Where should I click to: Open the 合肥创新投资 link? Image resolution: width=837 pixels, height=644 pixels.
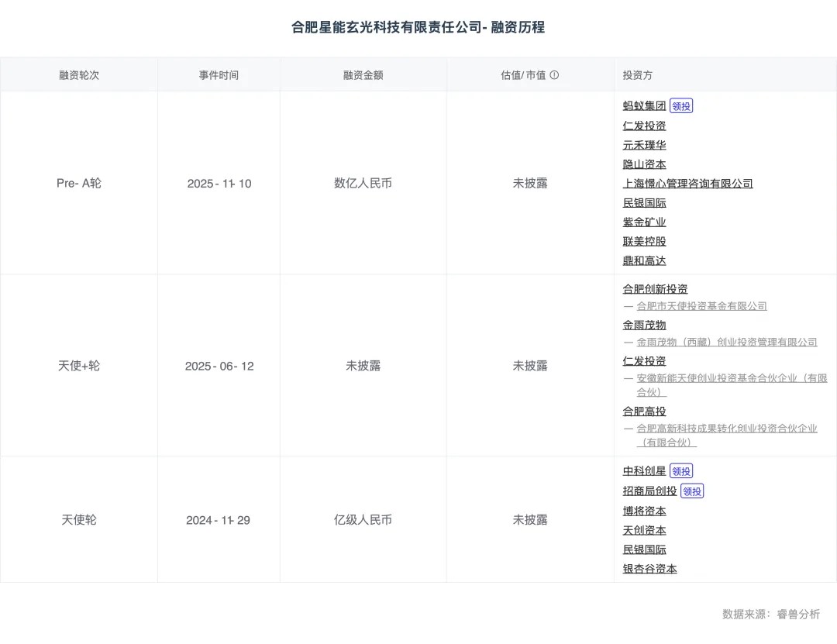(653, 288)
